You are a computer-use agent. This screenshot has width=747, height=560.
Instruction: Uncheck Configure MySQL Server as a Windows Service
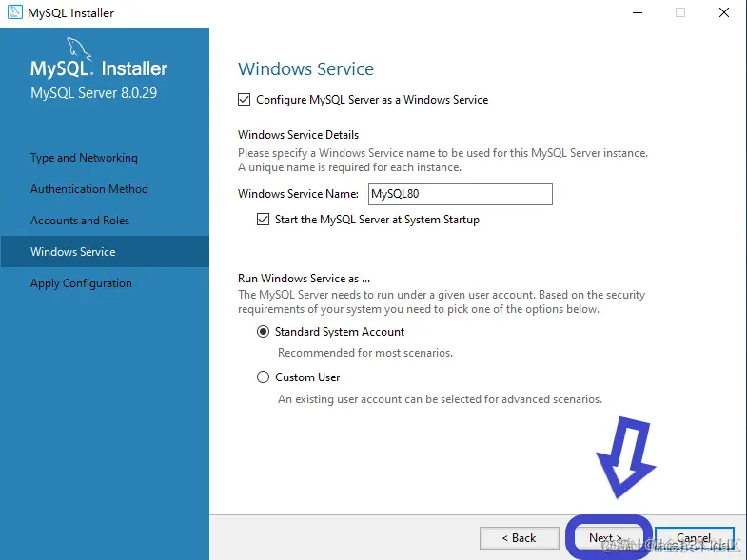point(244,100)
